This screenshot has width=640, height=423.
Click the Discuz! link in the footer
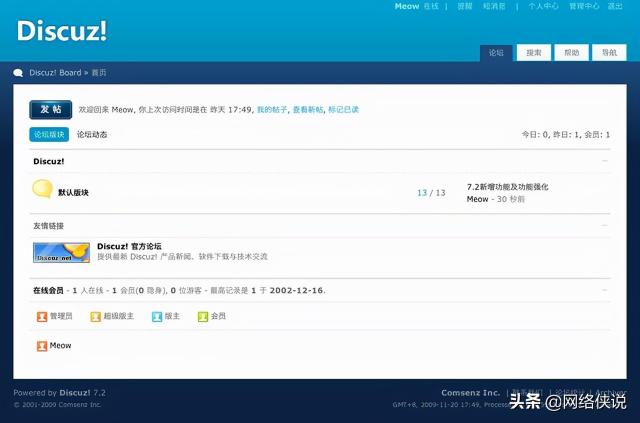pos(75,393)
